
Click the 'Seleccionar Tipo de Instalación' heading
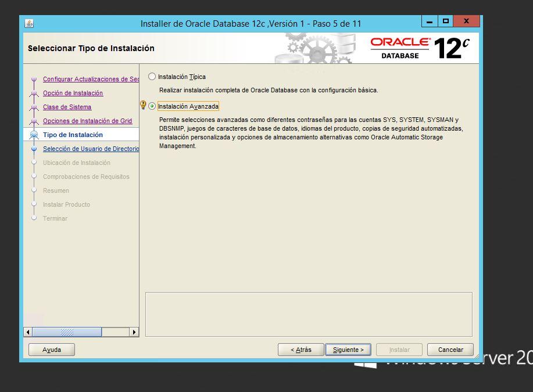(91, 48)
